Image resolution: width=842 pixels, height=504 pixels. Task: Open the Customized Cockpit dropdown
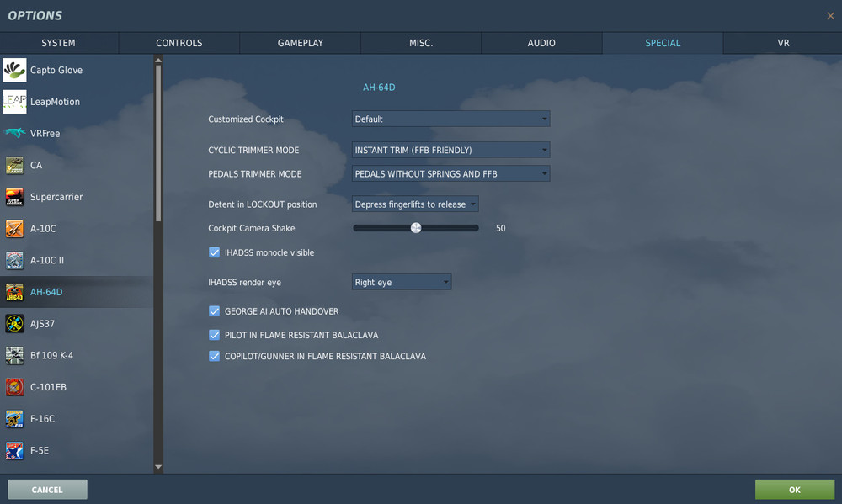[451, 119]
